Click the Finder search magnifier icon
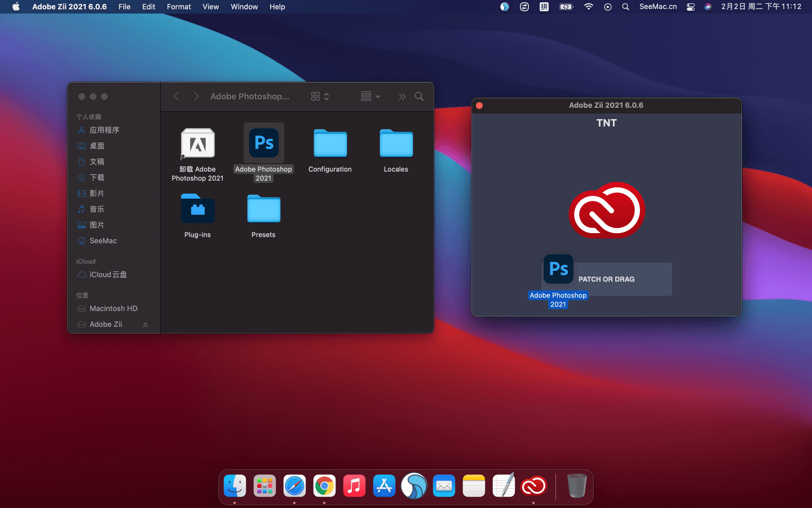Viewport: 812px width, 508px height. pos(419,97)
